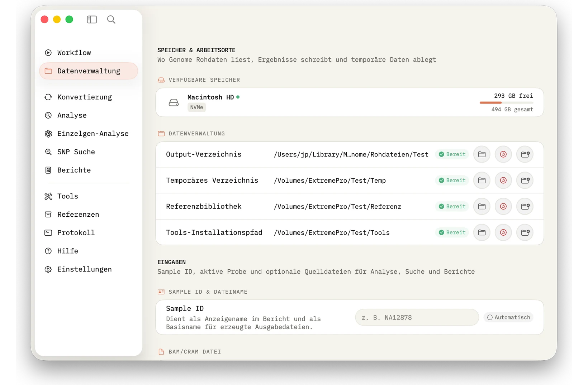Click the Output-Verzeichnis path text
This screenshot has width=588, height=385.
click(x=351, y=154)
